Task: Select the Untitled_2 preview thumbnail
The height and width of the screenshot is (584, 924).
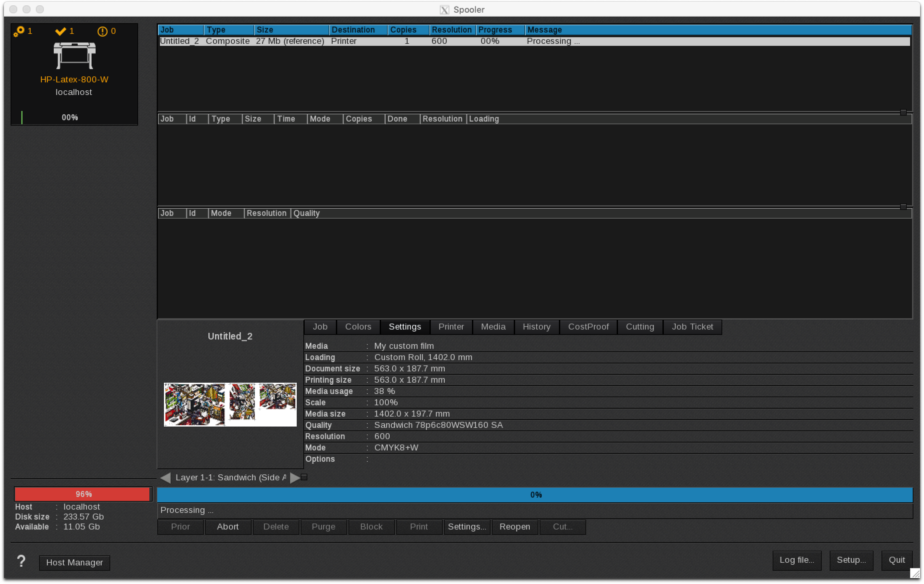Action: pyautogui.click(x=230, y=404)
